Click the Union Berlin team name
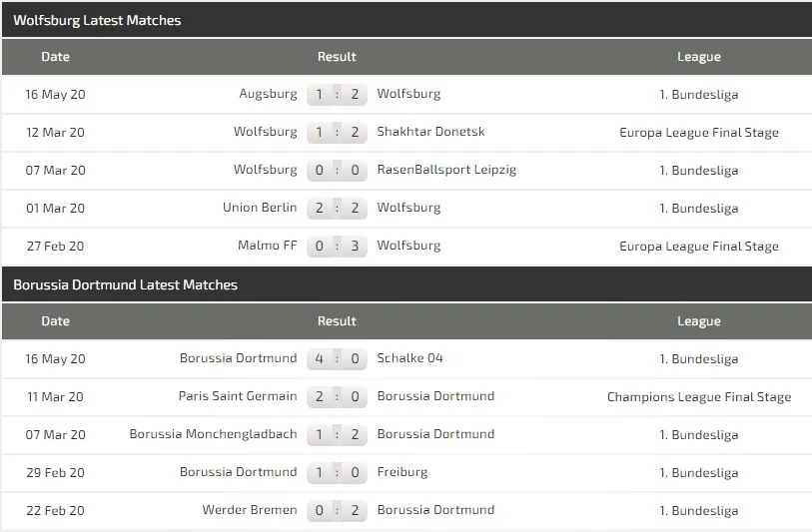Screen dimensions: 812x532 pos(260,208)
